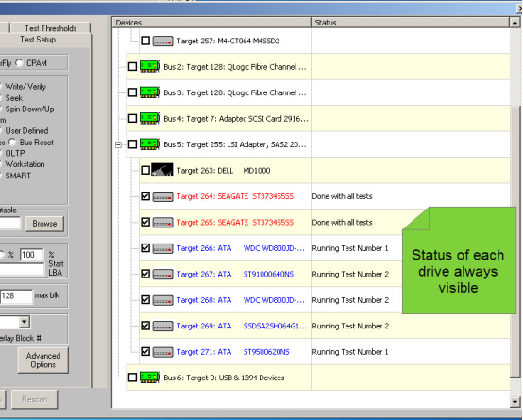
Task: Check the Bus 3 QLogic Fibre Channel checkbox
Action: click(x=132, y=92)
